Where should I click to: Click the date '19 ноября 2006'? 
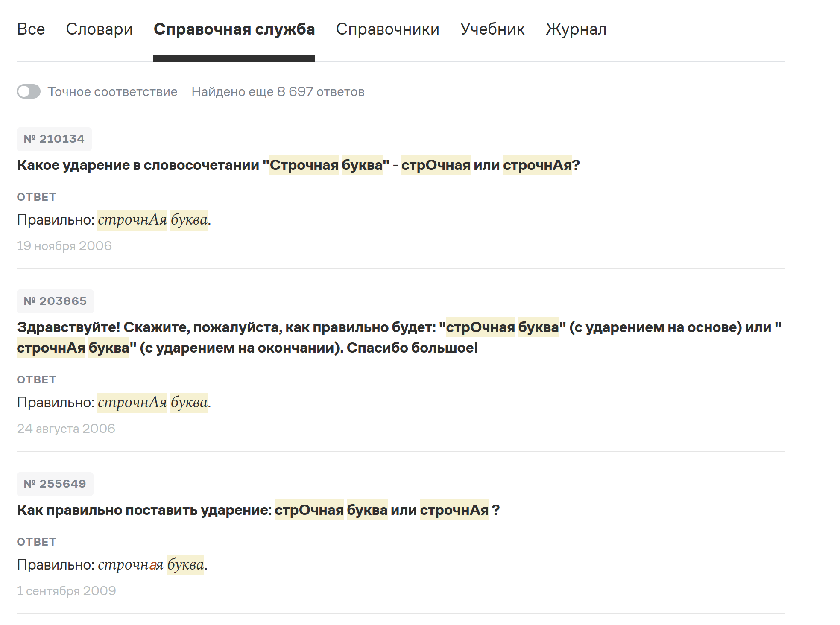click(64, 246)
